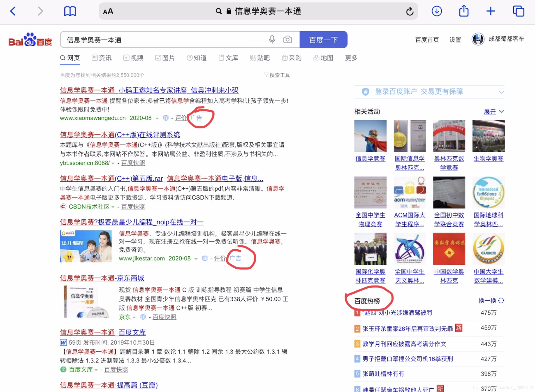The width and height of the screenshot is (535, 392).
Task: Click the 百度一下 search button
Action: (323, 40)
